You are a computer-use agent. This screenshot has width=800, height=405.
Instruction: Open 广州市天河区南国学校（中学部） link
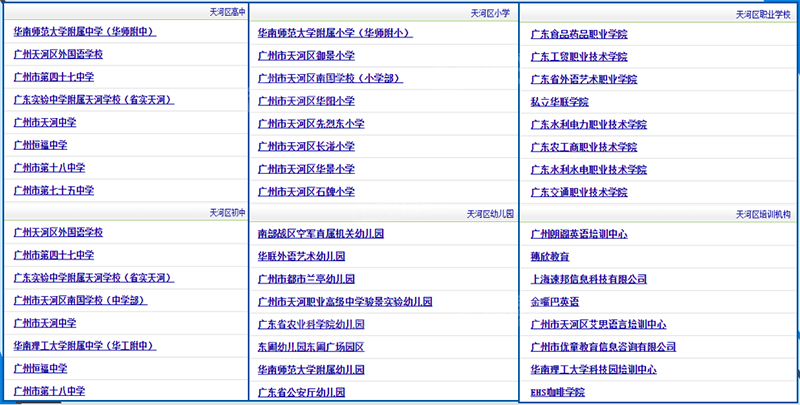81,300
